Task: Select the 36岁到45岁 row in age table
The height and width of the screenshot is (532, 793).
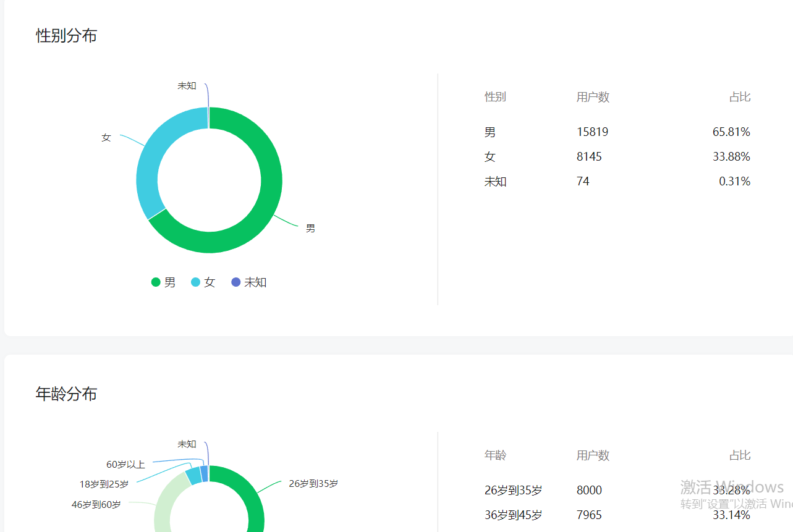Action: coord(513,515)
